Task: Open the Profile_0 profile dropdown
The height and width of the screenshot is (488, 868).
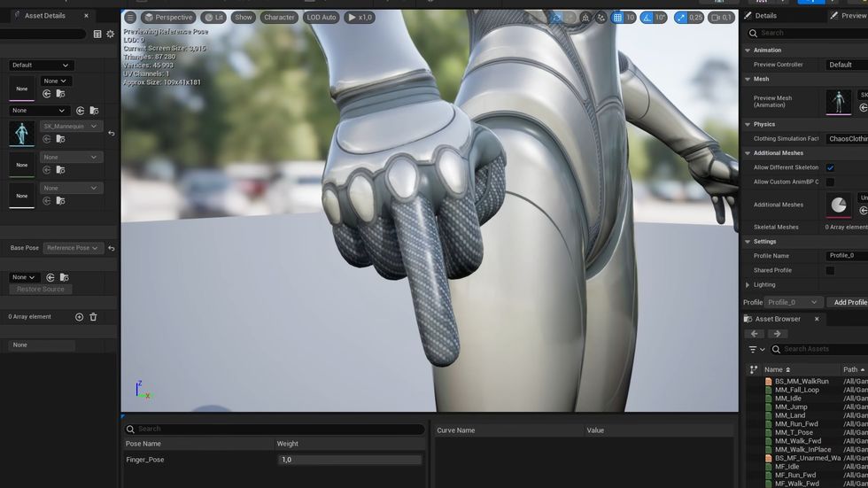Action: click(792, 302)
